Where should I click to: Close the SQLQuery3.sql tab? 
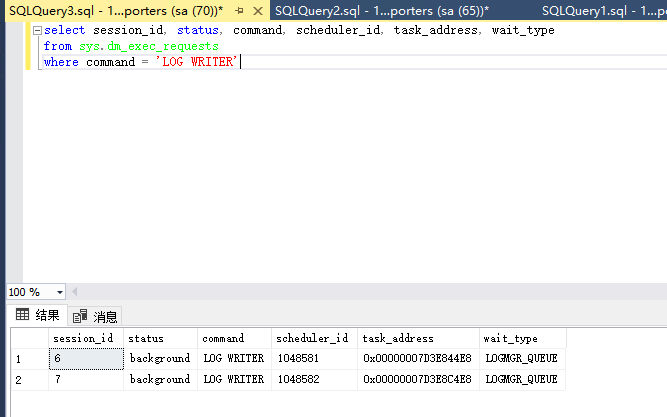click(258, 11)
